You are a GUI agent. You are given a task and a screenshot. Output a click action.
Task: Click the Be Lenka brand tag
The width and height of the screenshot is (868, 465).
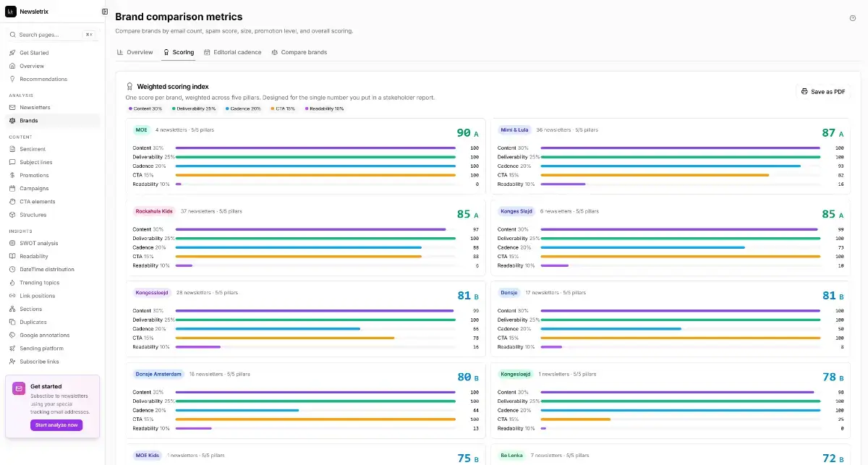(x=511, y=456)
